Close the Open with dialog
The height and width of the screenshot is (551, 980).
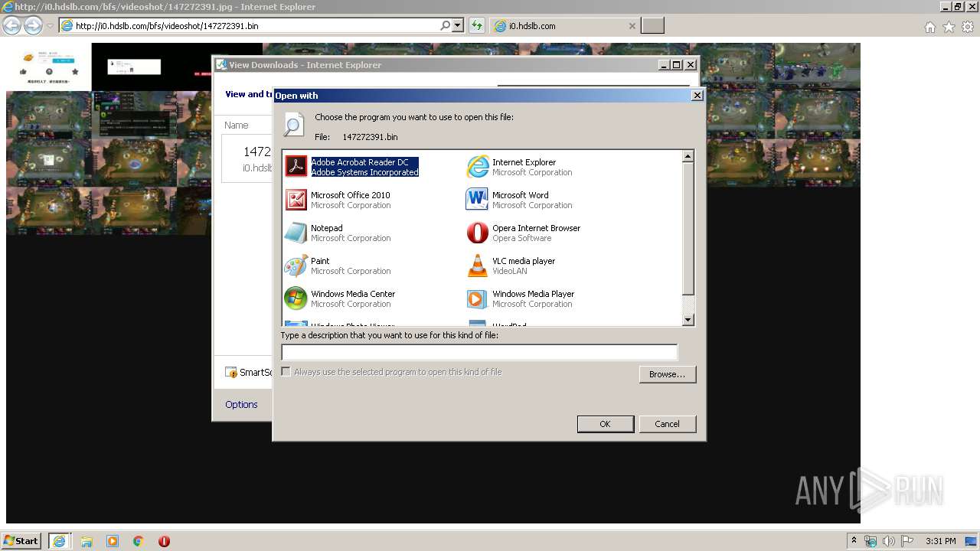coord(697,96)
